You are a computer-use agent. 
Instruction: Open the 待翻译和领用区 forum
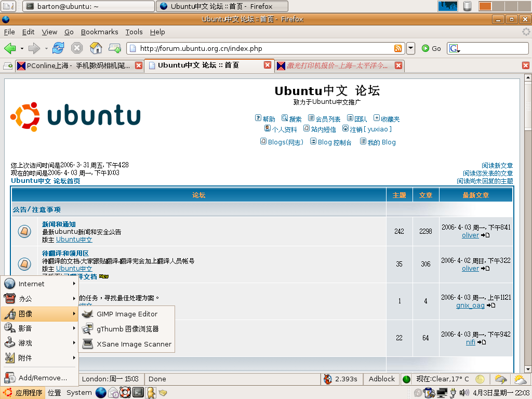65,253
